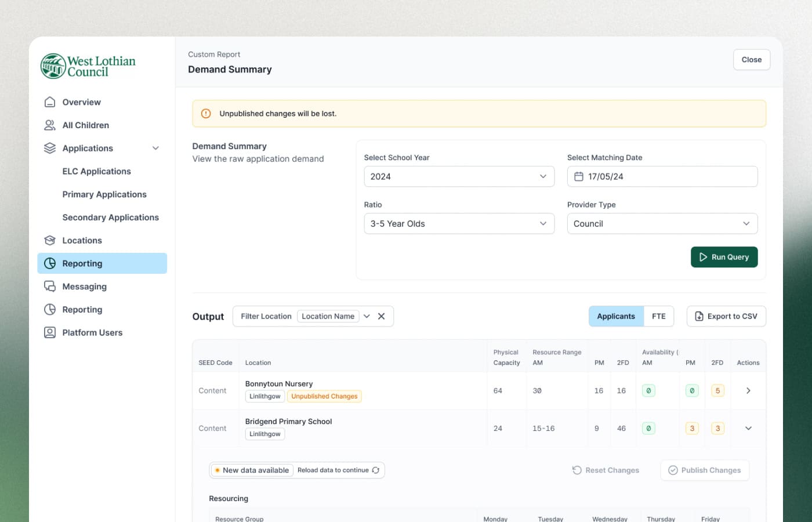Click the reload icon beside Reload data
812x522 pixels.
coord(376,470)
